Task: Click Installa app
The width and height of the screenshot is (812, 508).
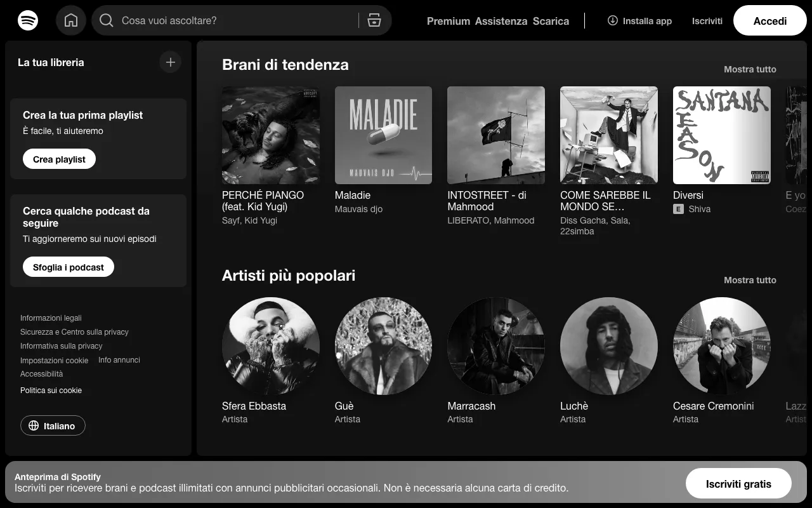Action: [640, 21]
